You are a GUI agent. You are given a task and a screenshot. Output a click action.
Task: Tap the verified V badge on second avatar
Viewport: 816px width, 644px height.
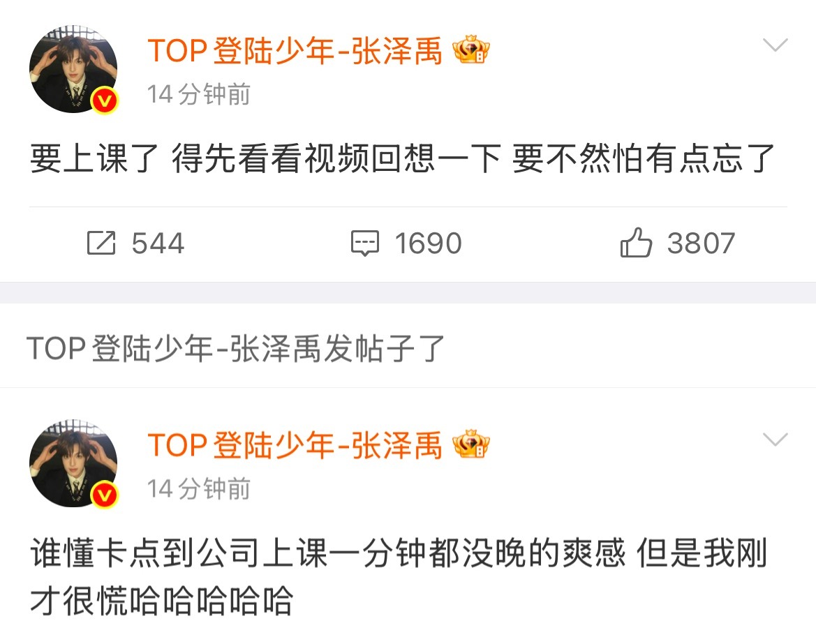click(x=105, y=495)
